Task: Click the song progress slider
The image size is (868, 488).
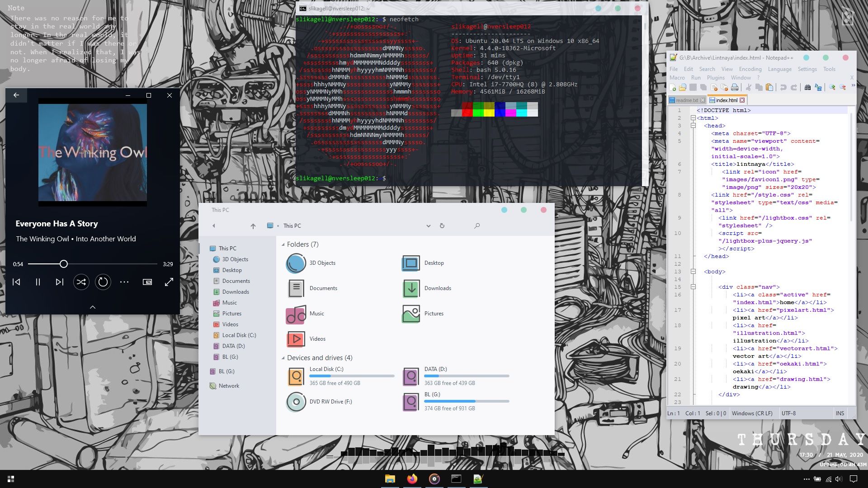Action: pos(63,263)
